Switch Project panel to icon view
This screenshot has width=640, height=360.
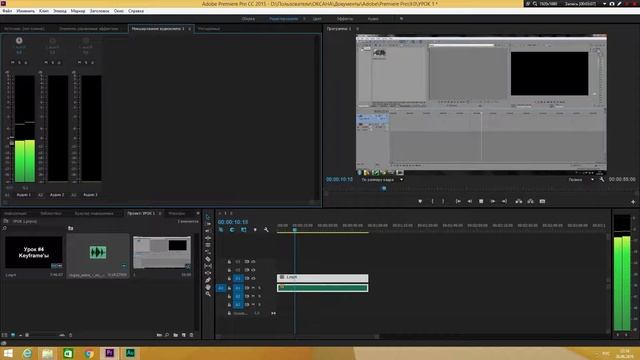coord(13,335)
